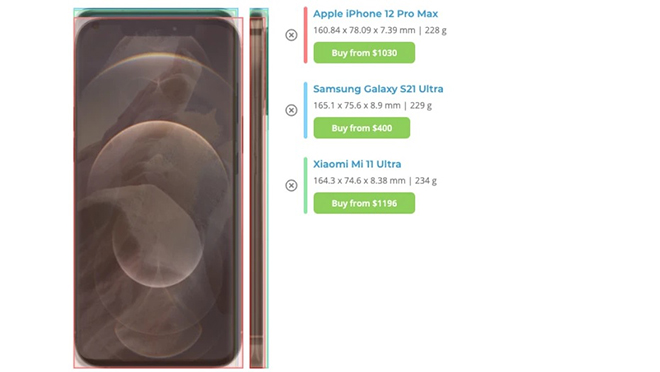Click the iPhone display notch on front view
The image size is (660, 372).
[x=158, y=29]
